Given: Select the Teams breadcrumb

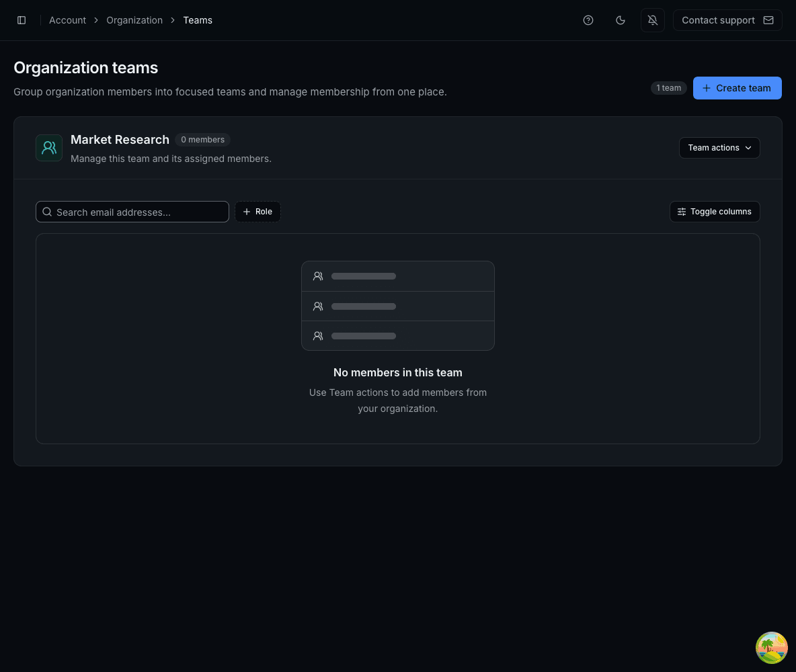Looking at the screenshot, I should click(x=198, y=20).
